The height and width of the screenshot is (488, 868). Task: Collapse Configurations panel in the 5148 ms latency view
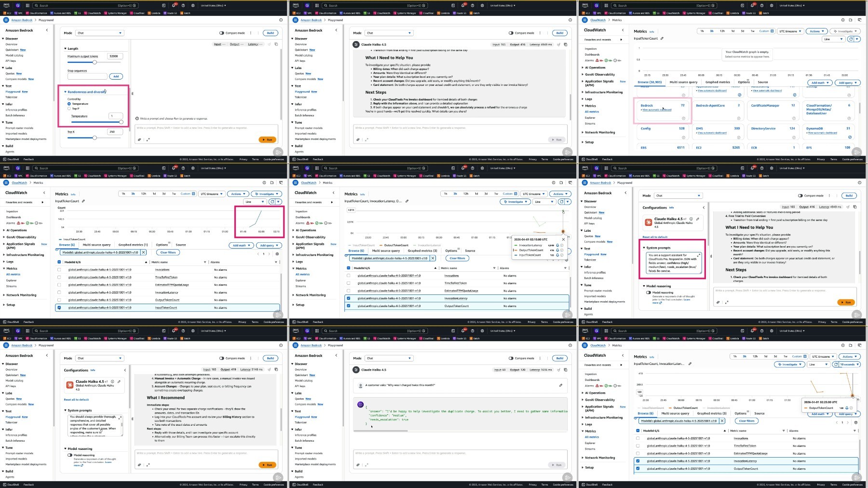point(125,370)
